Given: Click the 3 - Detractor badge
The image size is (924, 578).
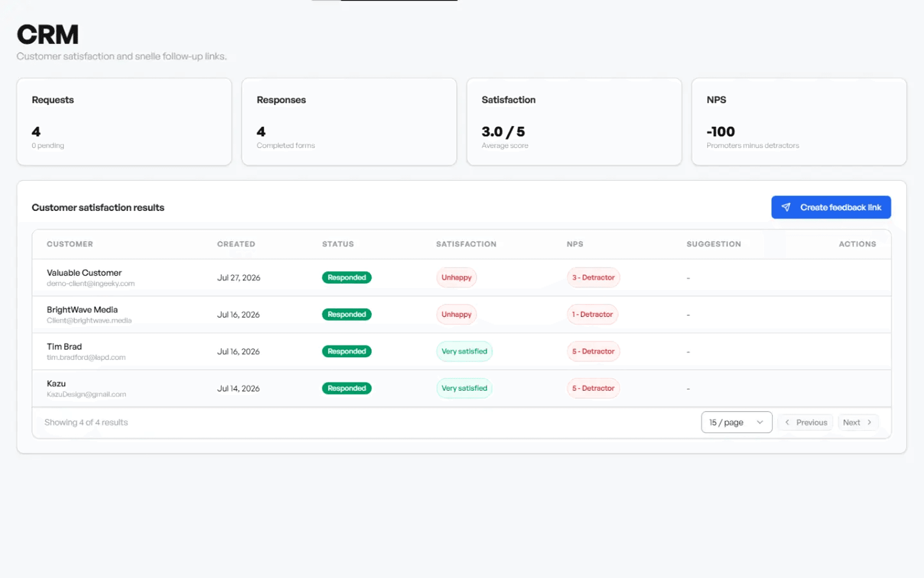Looking at the screenshot, I should click(593, 277).
